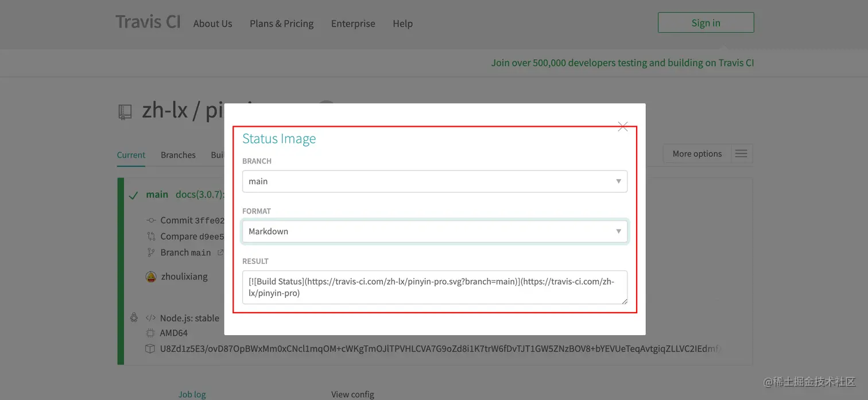
Task: Click the CPU chip icon beside AMD64
Action: tap(150, 333)
